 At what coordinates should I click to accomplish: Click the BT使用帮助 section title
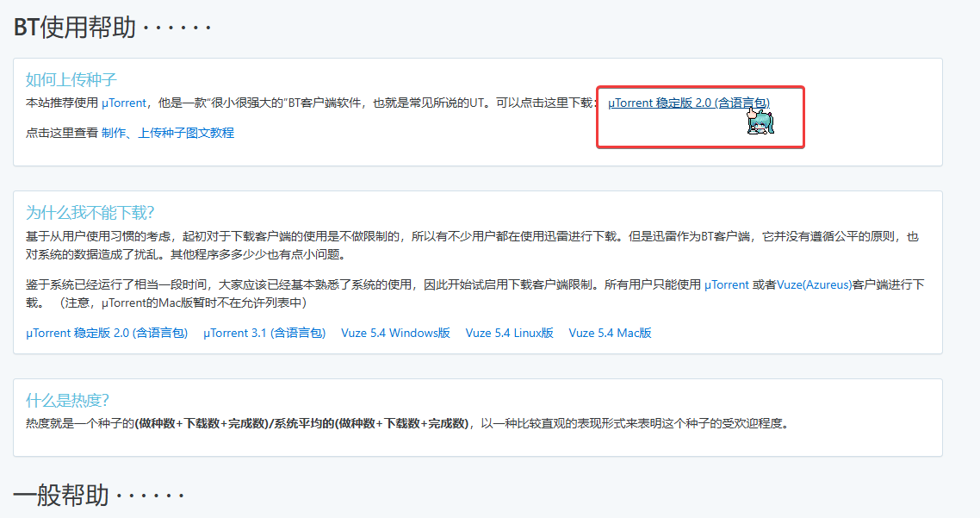75,28
